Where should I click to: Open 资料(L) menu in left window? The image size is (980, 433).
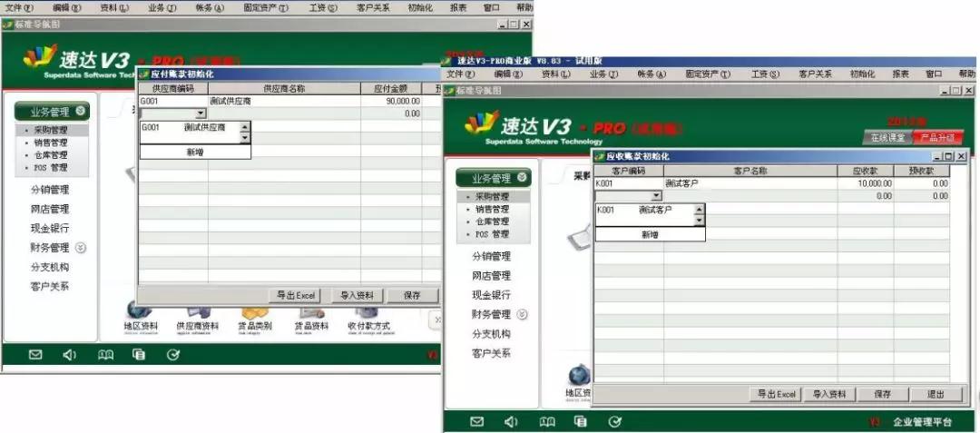pyautogui.click(x=114, y=7)
